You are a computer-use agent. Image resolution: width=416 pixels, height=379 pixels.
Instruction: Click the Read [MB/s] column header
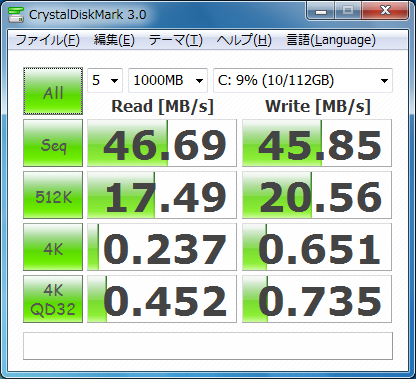tap(162, 107)
